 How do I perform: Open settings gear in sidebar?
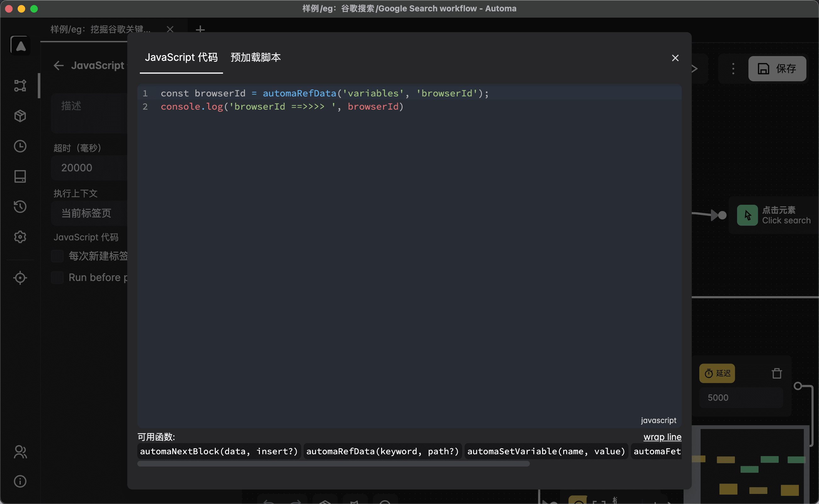coord(20,237)
